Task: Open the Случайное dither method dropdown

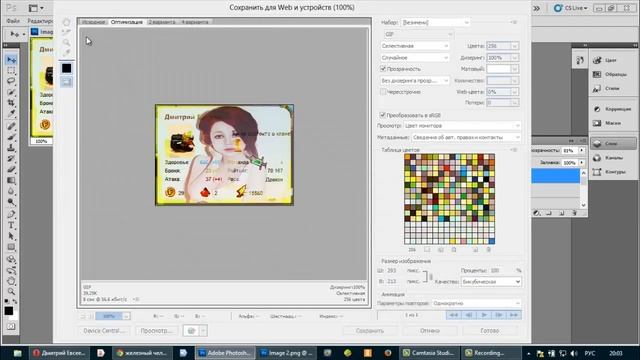Action: tap(415, 58)
